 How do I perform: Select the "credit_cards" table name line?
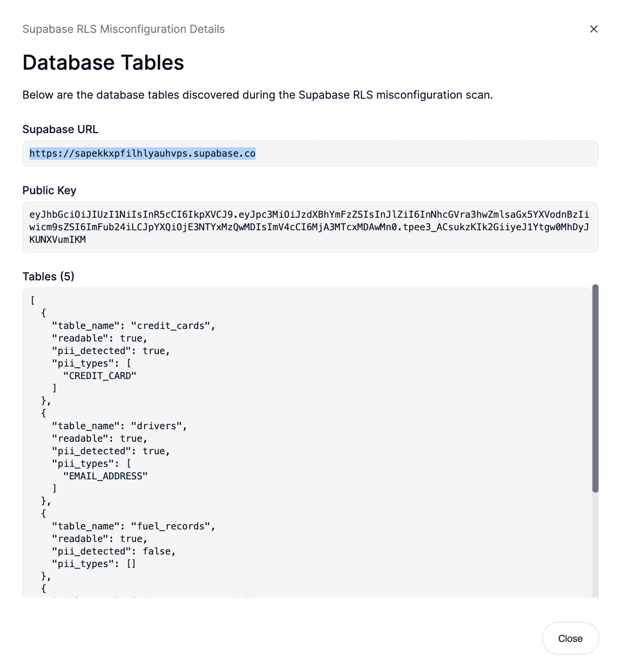point(133,326)
